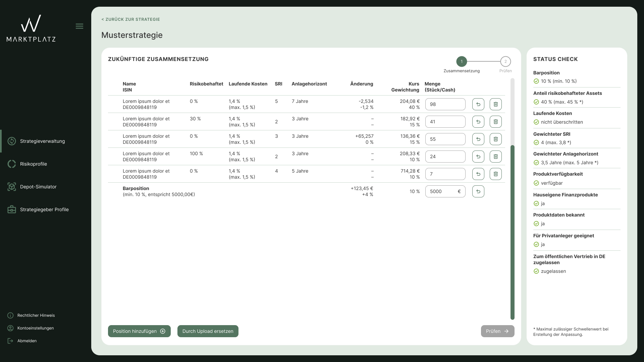Go back via Zurück zur Strategie
This screenshot has height=362, width=644.
tap(130, 19)
